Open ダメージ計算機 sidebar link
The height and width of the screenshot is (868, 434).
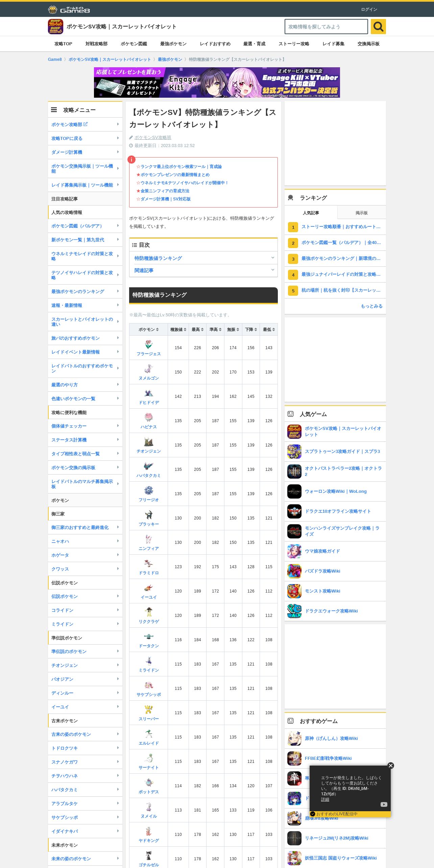85,152
